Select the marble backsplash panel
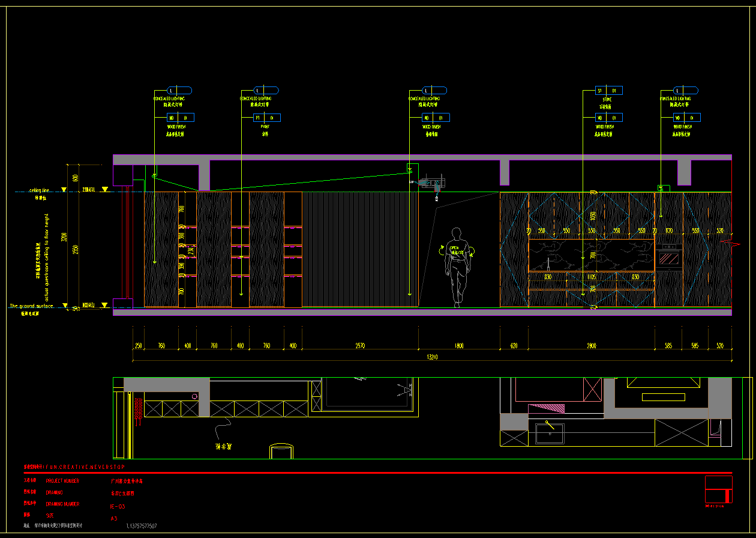Screen dimensions: 756x538 [591, 255]
